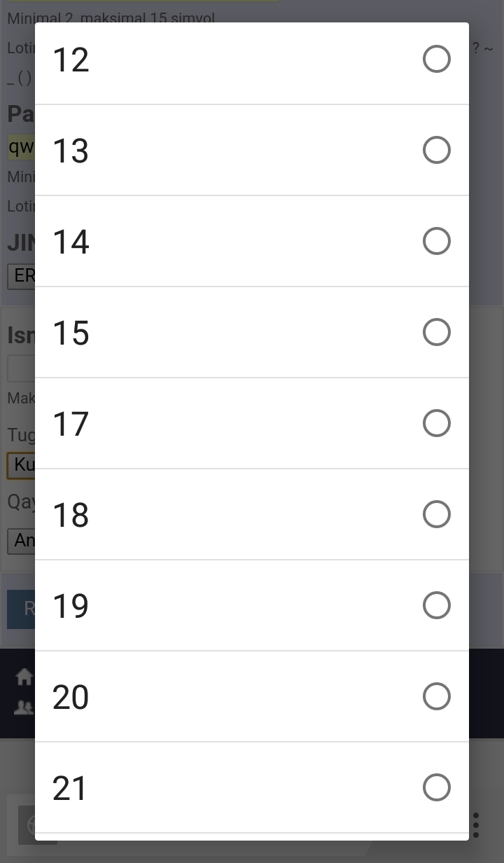This screenshot has height=863, width=504.
Task: Open the dimmed An dropdown
Action: [x=21, y=541]
